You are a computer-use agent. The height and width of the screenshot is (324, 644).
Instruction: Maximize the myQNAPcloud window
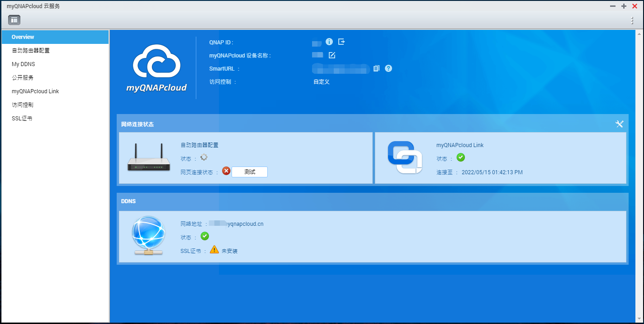point(624,6)
